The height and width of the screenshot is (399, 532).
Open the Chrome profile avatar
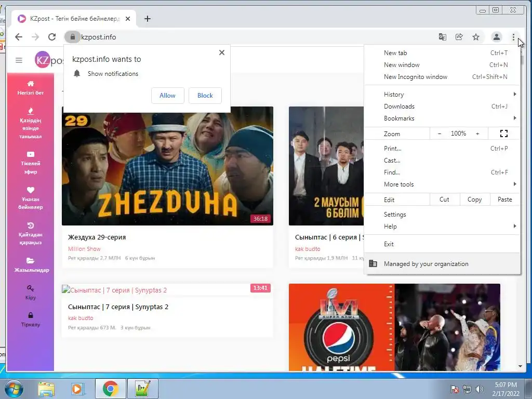point(496,37)
